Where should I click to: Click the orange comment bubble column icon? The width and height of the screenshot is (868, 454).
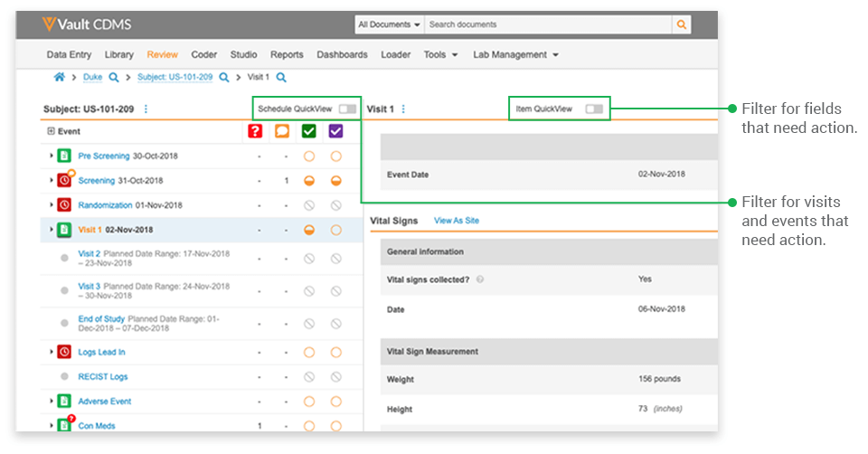[284, 131]
